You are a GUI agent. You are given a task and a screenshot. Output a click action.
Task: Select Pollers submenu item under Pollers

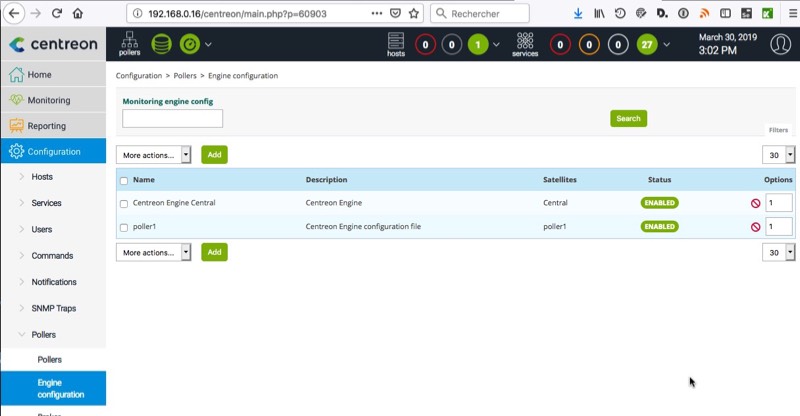(49, 359)
